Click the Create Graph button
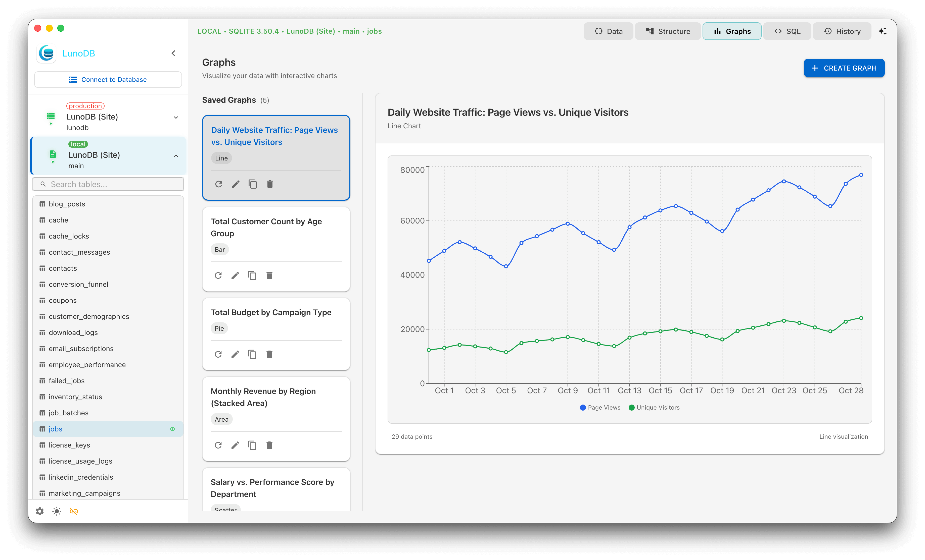925x560 pixels. tap(844, 68)
